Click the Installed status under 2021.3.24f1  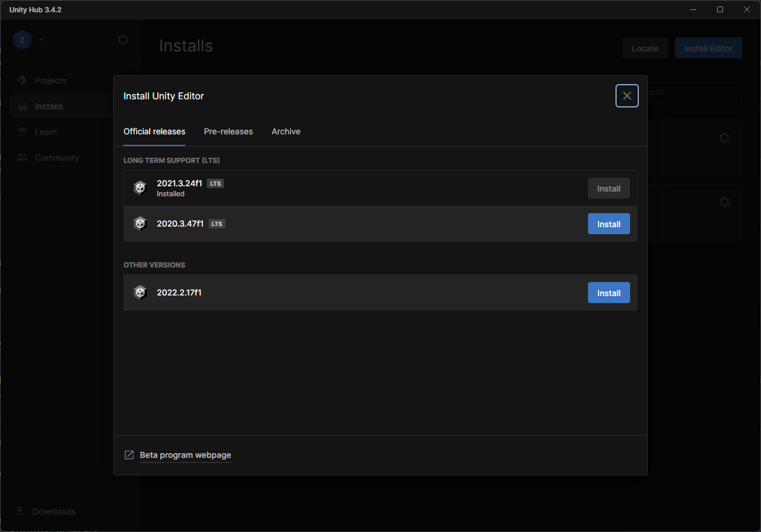171,194
